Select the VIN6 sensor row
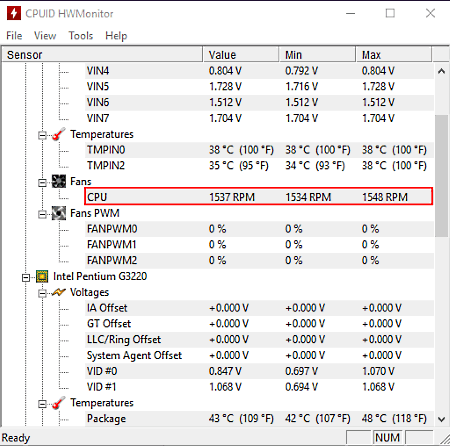This screenshot has width=450, height=446. coord(259,102)
